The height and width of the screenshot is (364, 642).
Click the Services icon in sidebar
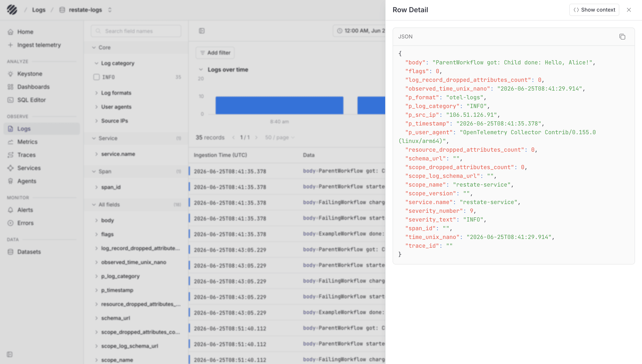tap(10, 168)
